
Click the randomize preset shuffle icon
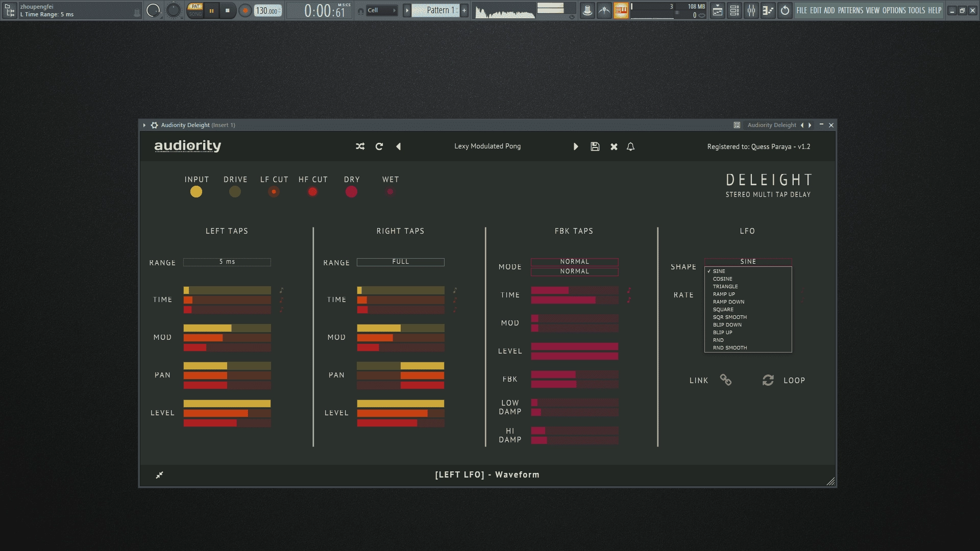click(360, 146)
